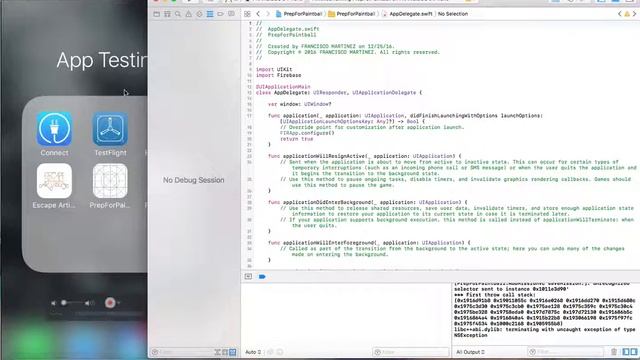Toggle the blue breakpoints activation button
The height and width of the screenshot is (360, 640).
pyautogui.click(x=262, y=276)
